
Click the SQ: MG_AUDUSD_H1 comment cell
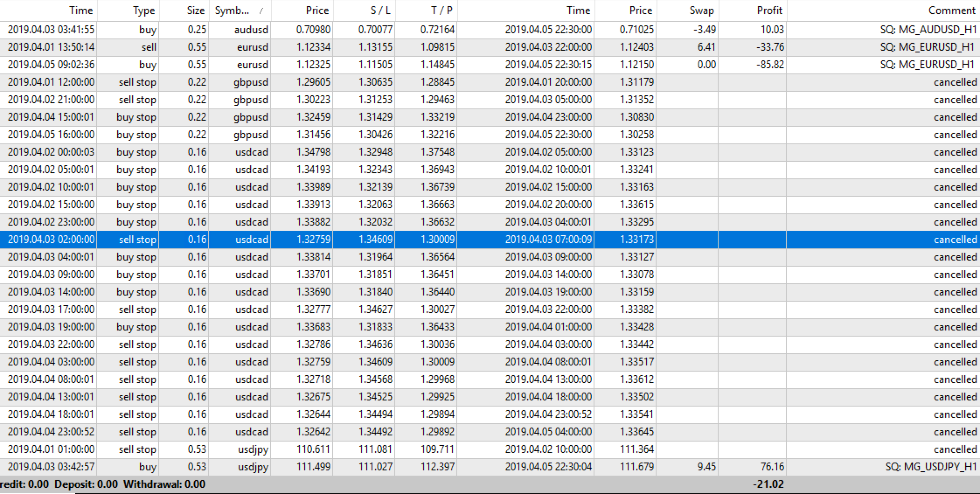(928, 30)
